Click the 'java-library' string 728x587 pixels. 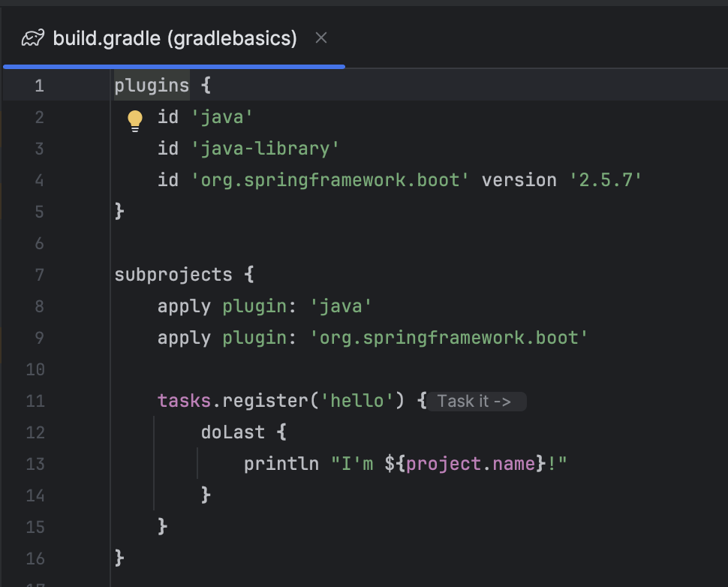tap(265, 149)
